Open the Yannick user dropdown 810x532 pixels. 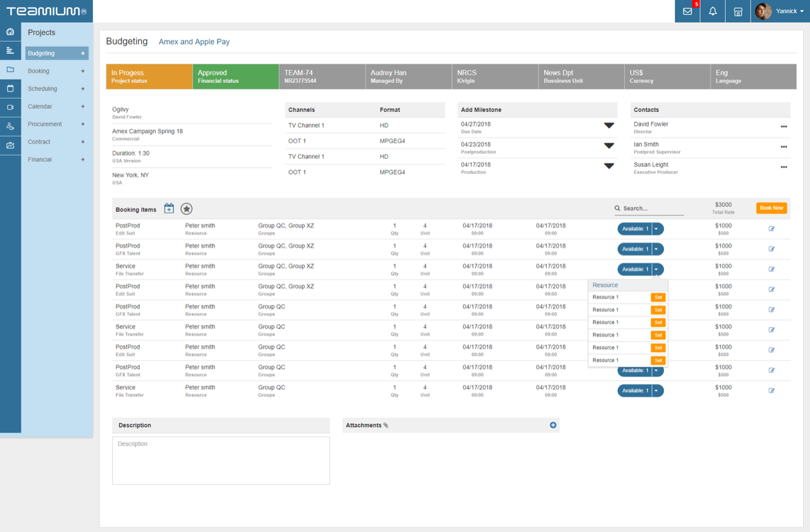(x=790, y=11)
